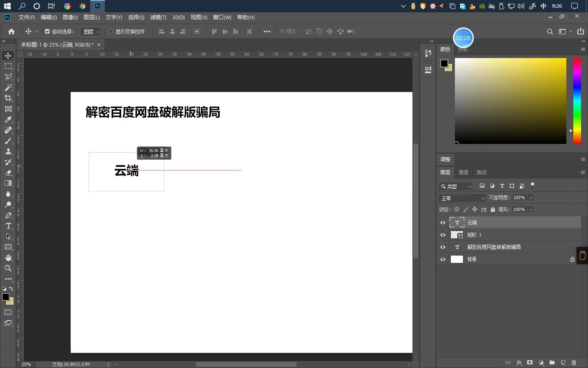Switch to the 通道 tab
Image resolution: width=588 pixels, height=368 pixels.
pos(463,172)
